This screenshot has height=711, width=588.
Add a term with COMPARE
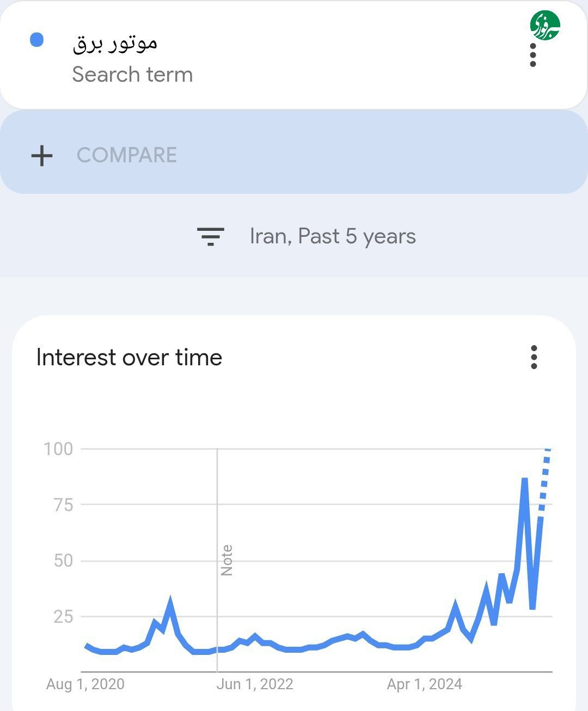[x=127, y=155]
